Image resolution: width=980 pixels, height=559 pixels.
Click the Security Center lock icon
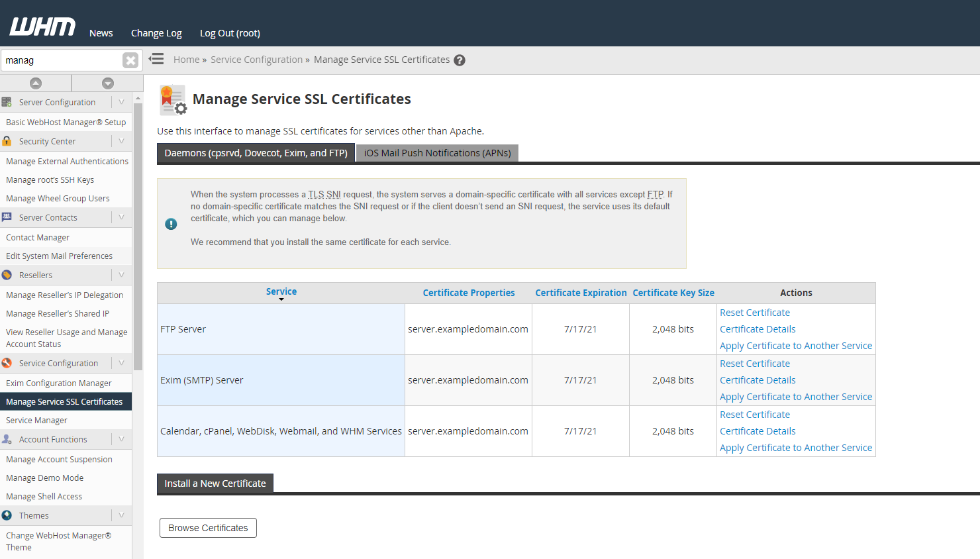point(7,141)
